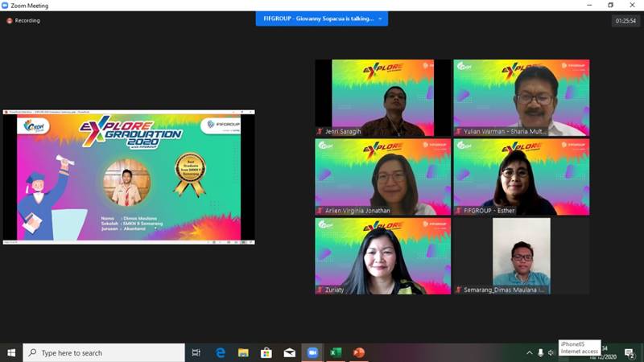Screen dimensions: 644x362
Task: Select Yulian Warman's video tile
Action: tap(522, 97)
